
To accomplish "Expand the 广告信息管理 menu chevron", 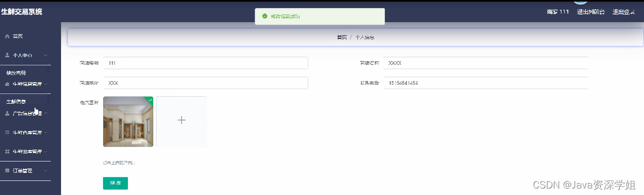I will pos(45,113).
